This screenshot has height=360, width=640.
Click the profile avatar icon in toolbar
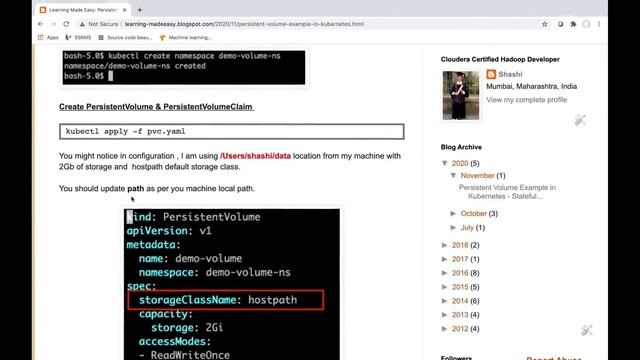coord(587,24)
